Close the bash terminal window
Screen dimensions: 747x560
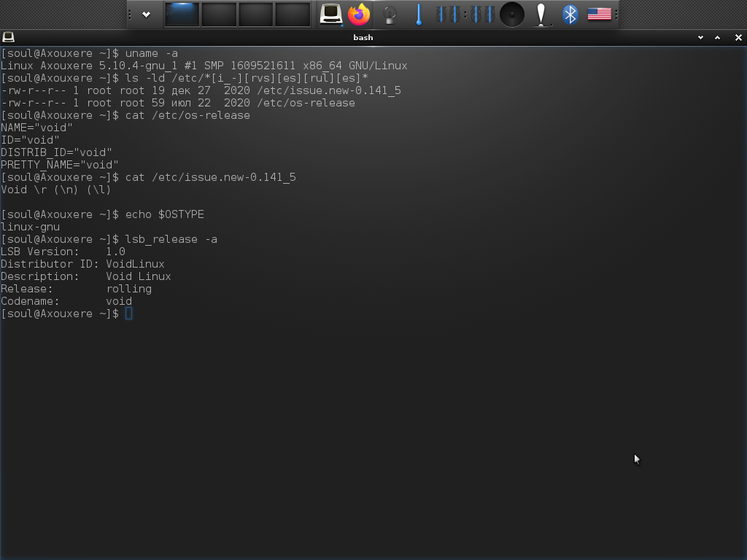tap(738, 38)
